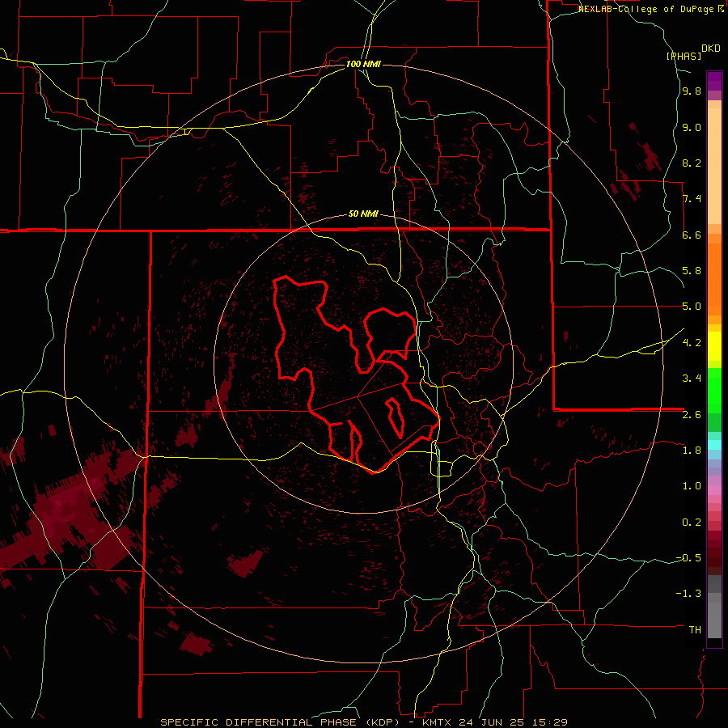Click the 9.8 value on the scale
The height and width of the screenshot is (728, 728).
[692, 91]
